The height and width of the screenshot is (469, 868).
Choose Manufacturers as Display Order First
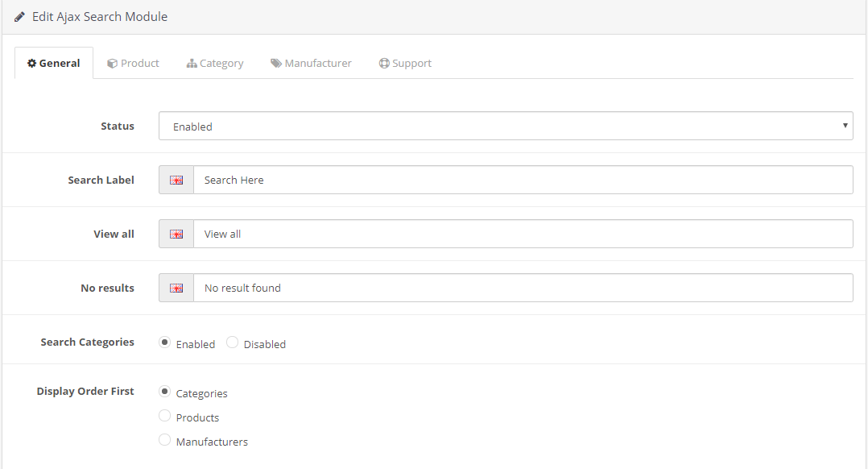tap(165, 440)
